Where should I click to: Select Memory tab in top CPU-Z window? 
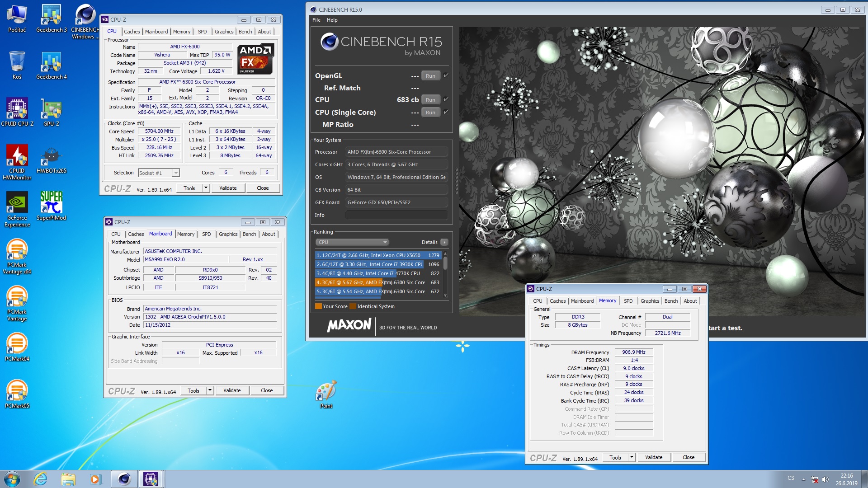(x=182, y=32)
